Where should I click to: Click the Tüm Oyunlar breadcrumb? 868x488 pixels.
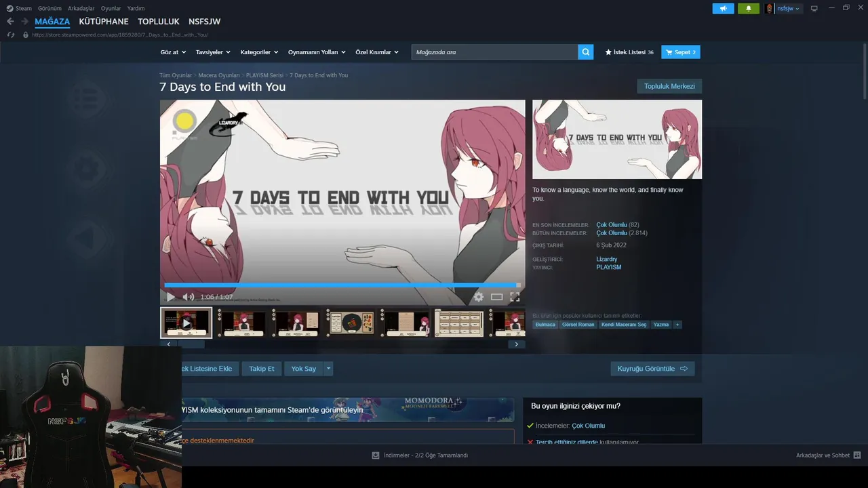point(176,75)
